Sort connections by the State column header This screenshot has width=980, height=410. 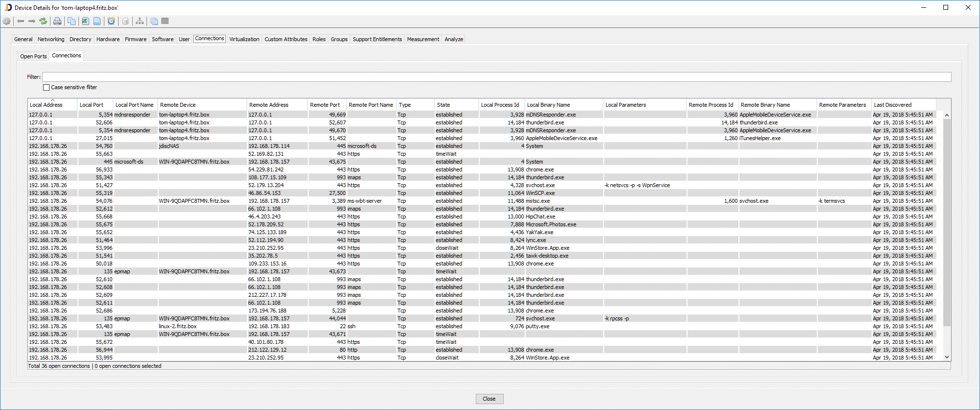(x=443, y=105)
